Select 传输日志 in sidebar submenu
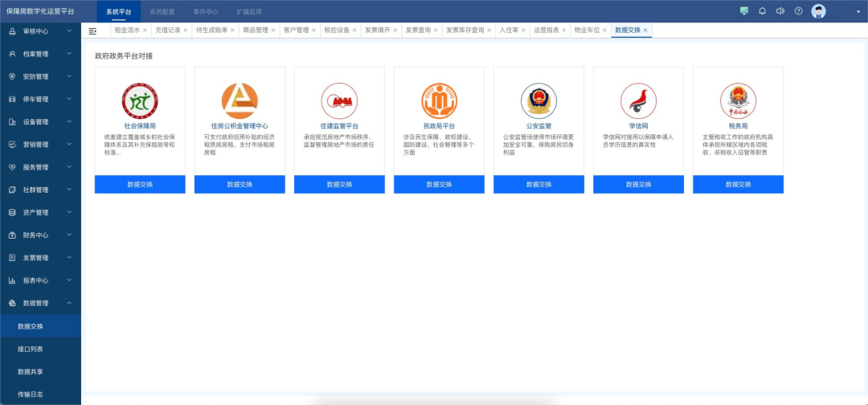 (x=40, y=395)
